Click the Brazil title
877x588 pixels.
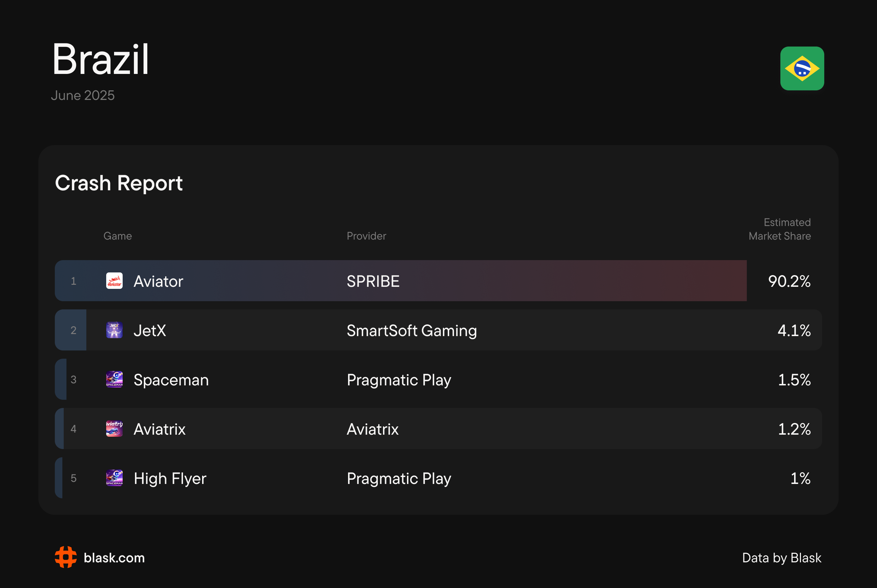click(101, 59)
